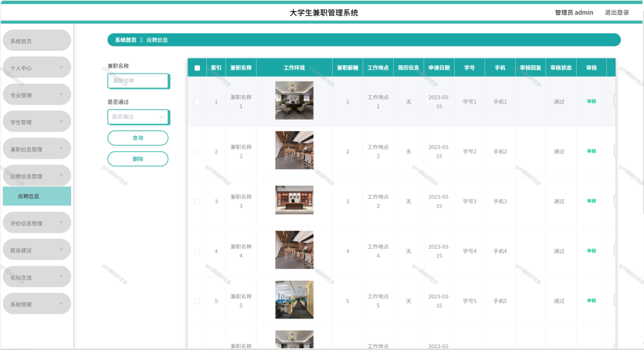Click 审核 for row 5
Screen dimensions: 644x350
591,300
